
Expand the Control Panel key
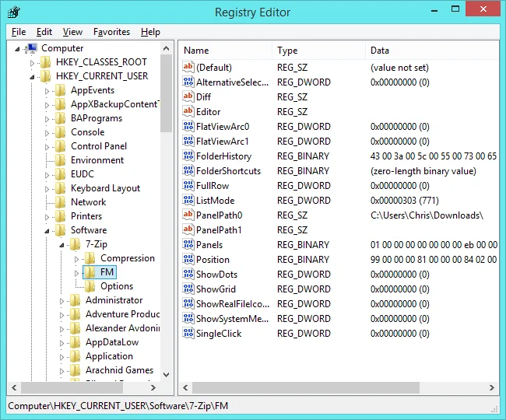coord(47,147)
